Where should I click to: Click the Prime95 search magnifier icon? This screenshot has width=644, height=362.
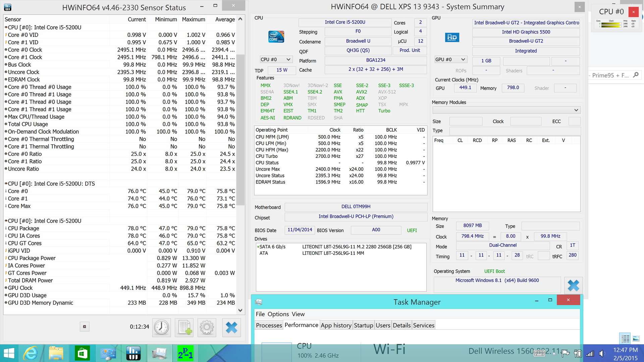tap(635, 75)
